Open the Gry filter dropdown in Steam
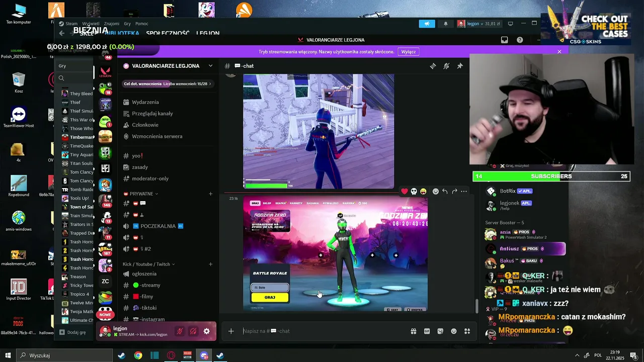The image size is (644, 362). click(x=73, y=66)
